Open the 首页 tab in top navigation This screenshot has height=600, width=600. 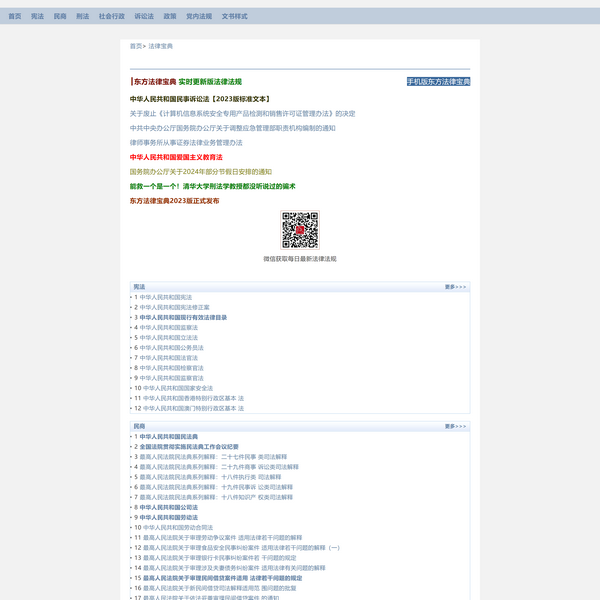coord(14,17)
